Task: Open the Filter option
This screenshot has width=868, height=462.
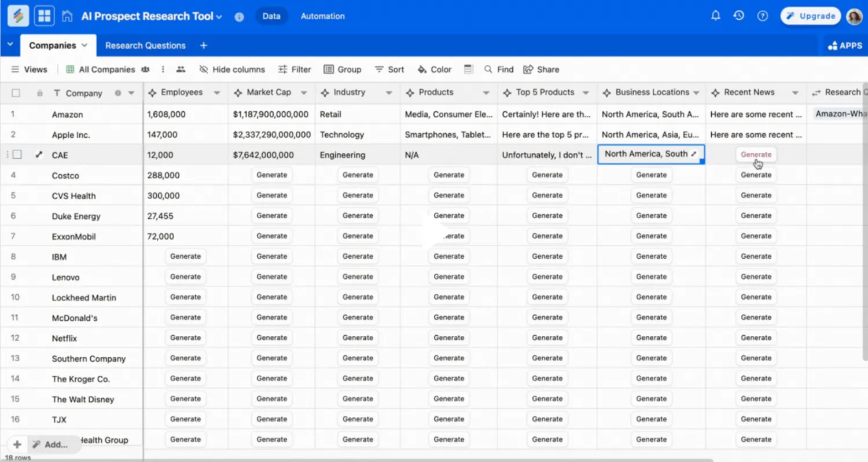Action: tap(295, 69)
